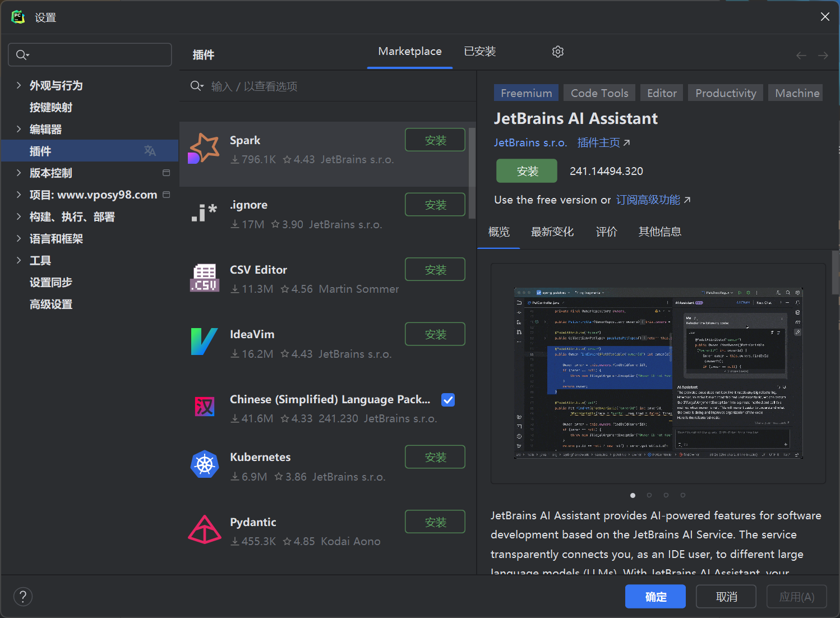Image resolution: width=840 pixels, height=618 pixels.
Task: Open help with the question mark icon
Action: pyautogui.click(x=23, y=597)
